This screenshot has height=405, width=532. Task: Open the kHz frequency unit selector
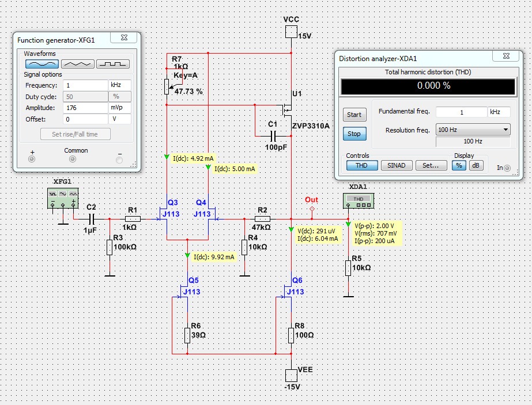pos(120,85)
